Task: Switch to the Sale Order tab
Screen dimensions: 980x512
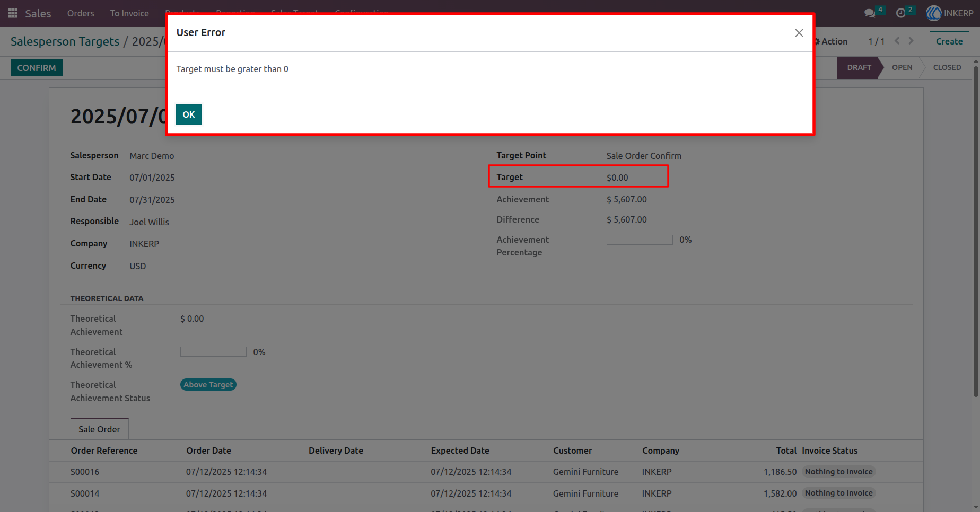Action: click(99, 429)
